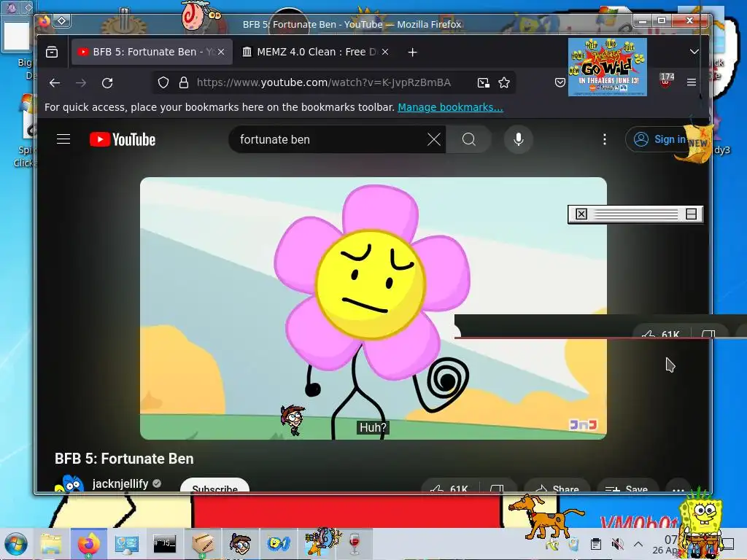Go forward one page in Firefox
The image size is (747, 560).
[x=81, y=83]
